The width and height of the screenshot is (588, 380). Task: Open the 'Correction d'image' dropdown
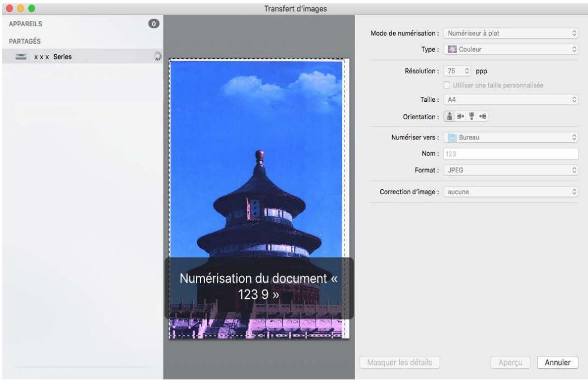(511, 191)
